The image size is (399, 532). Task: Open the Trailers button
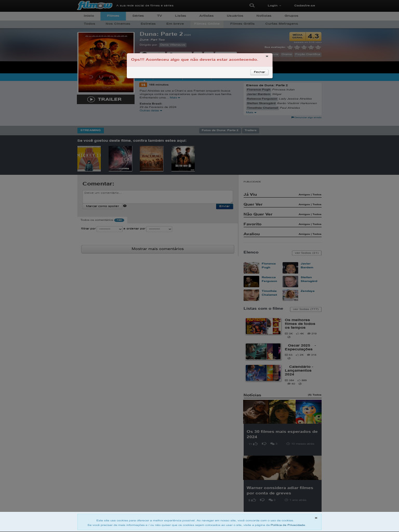pos(250,130)
